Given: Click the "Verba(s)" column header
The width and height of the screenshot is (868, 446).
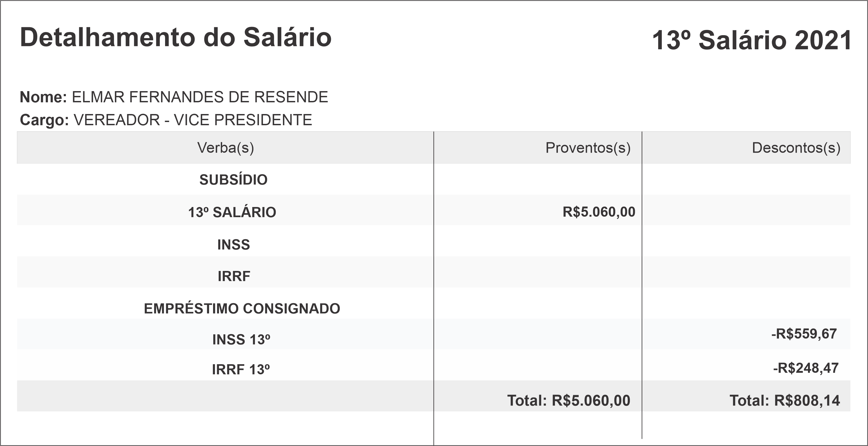Looking at the screenshot, I should click(x=225, y=148).
